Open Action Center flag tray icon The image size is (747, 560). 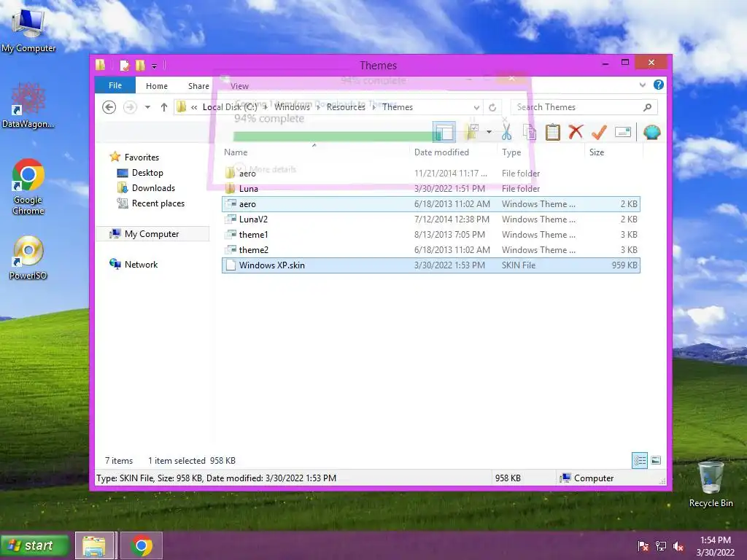643,546
